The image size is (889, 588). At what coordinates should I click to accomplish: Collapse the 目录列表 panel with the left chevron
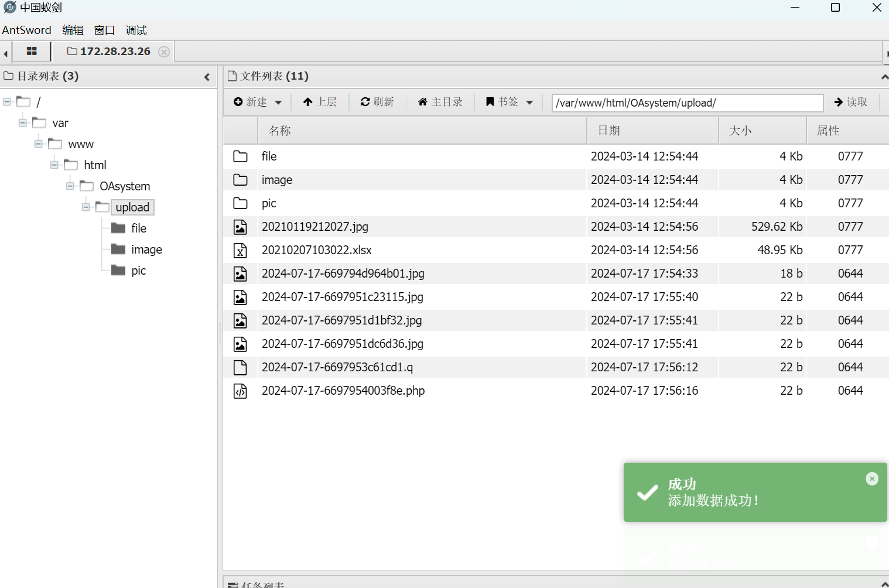(x=207, y=77)
